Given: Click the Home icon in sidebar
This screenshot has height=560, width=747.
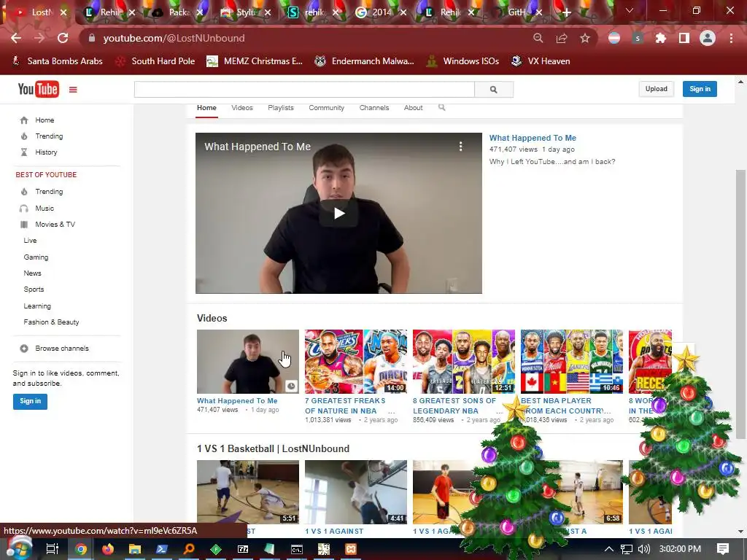Looking at the screenshot, I should pos(24,120).
